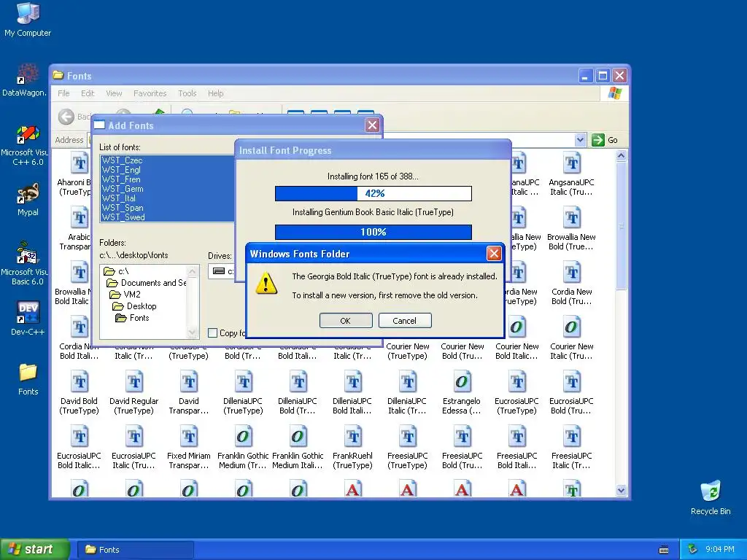Select the David Regular font icon
747x560 pixels.
[x=134, y=392]
